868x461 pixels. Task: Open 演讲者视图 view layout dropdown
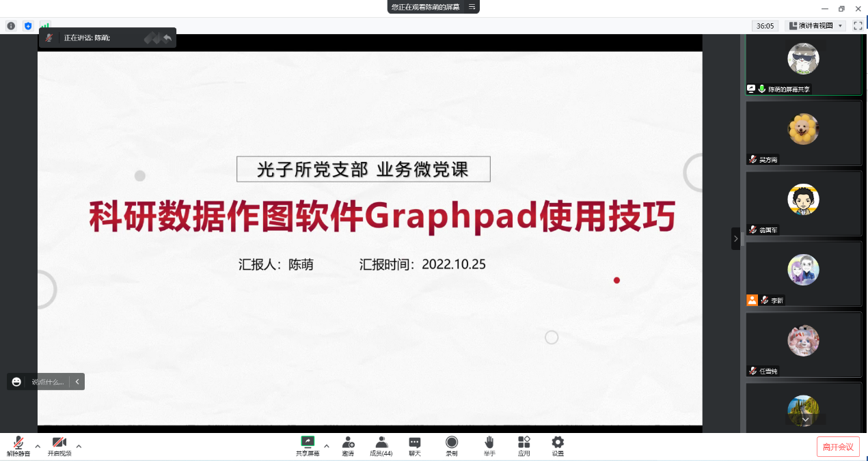816,26
